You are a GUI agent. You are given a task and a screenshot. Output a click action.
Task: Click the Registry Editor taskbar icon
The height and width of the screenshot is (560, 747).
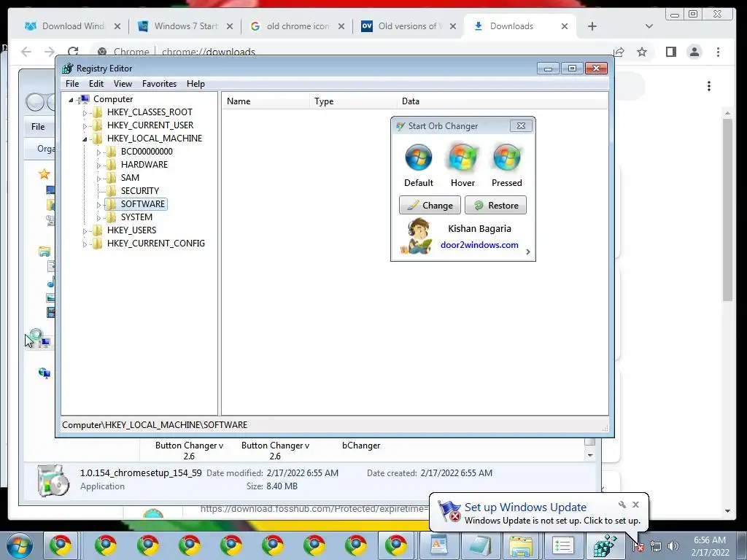tap(604, 545)
